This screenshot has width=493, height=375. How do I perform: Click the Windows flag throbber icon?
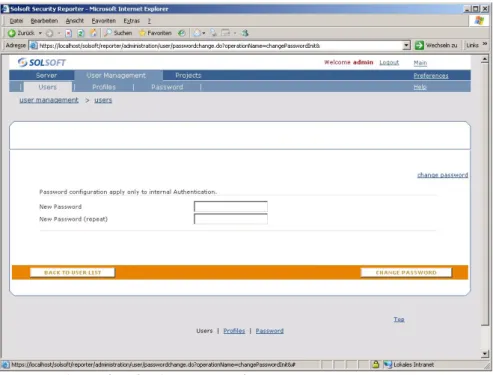479,21
